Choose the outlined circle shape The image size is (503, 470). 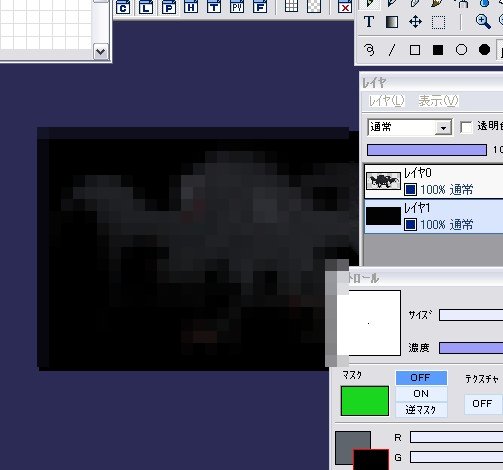(461, 50)
